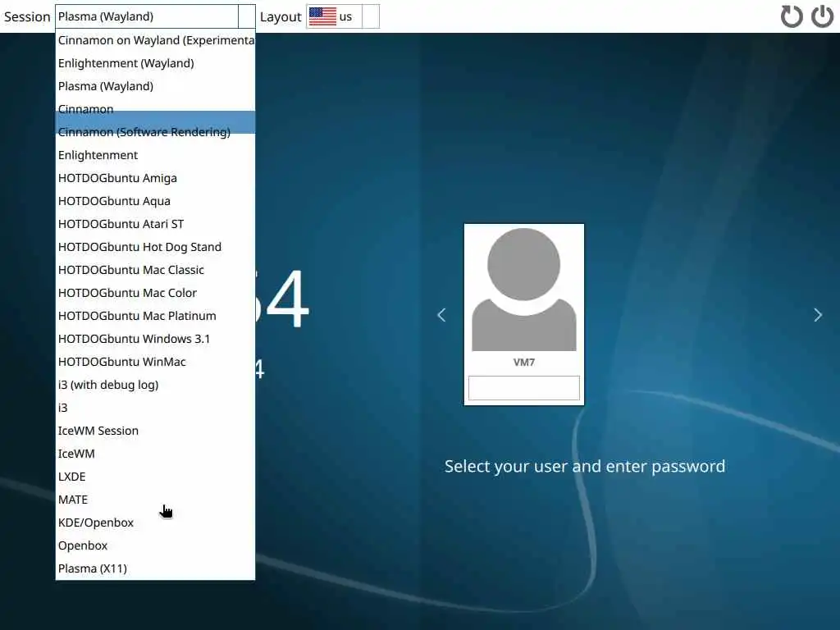Choose the IceWM entry

point(155,454)
